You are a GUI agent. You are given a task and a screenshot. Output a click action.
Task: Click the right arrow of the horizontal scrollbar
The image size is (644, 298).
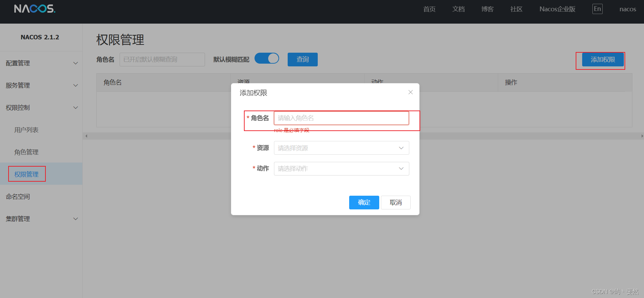tap(642, 136)
